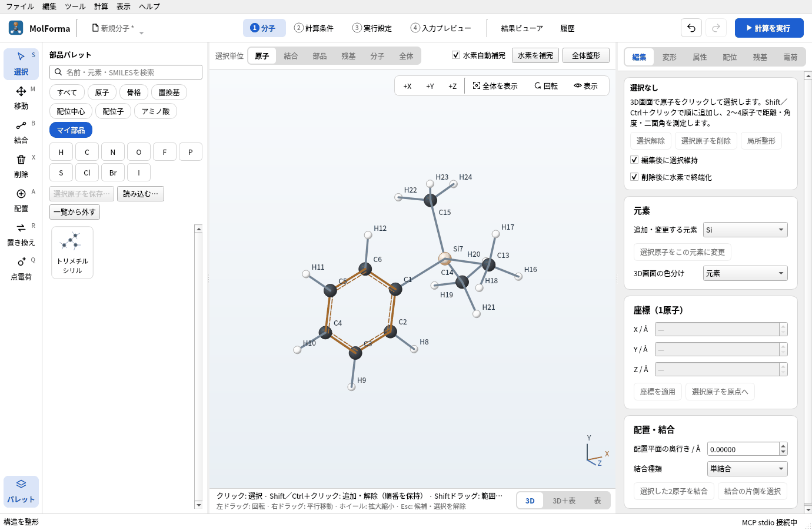Switch view mode to 3D+表
The width and height of the screenshot is (812, 530).
(564, 501)
